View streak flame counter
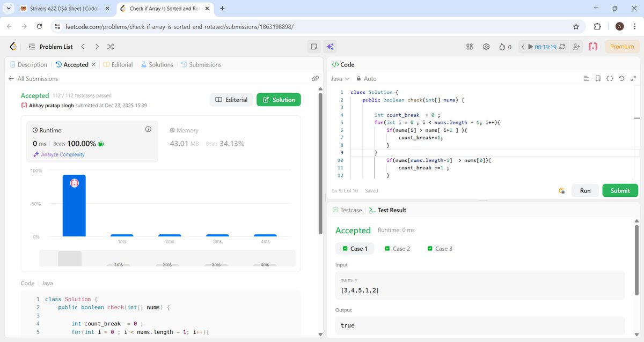The image size is (644, 342). pyautogui.click(x=505, y=47)
